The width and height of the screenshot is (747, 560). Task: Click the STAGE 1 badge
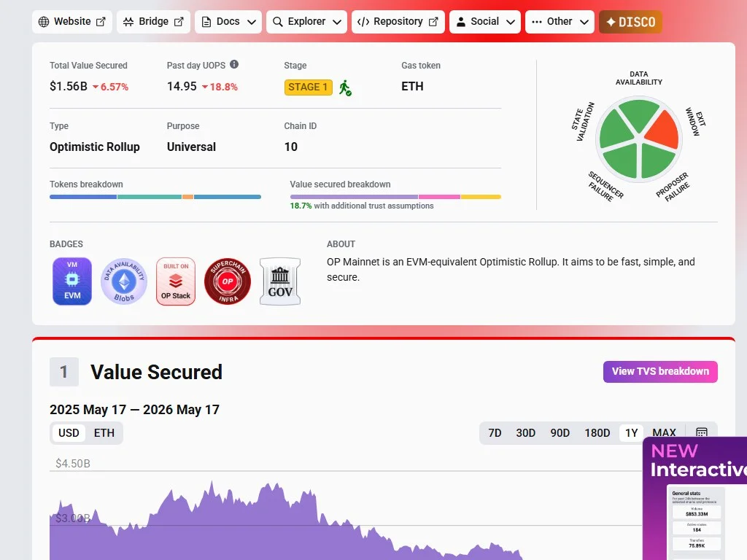309,87
